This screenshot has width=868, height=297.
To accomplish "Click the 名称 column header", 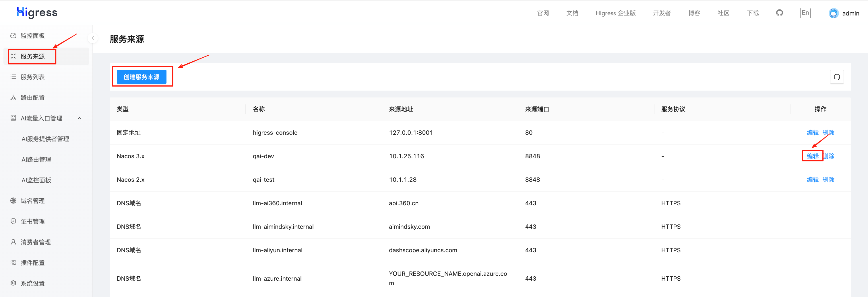I will 259,109.
